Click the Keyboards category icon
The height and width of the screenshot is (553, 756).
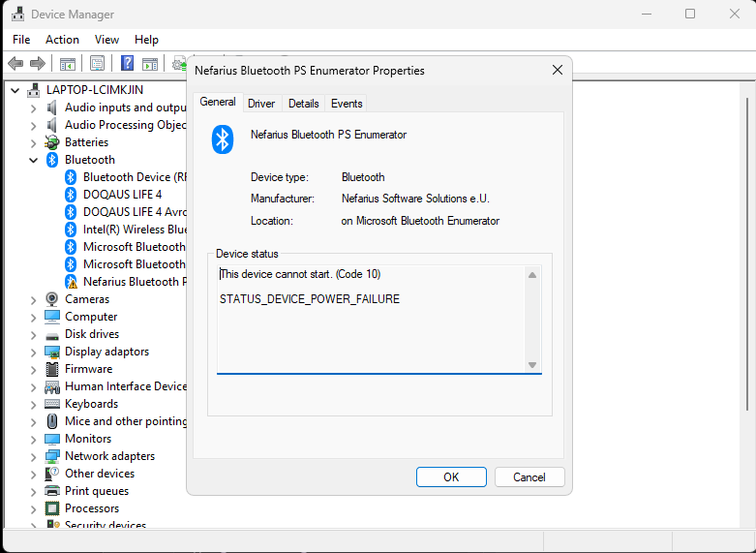pyautogui.click(x=52, y=404)
